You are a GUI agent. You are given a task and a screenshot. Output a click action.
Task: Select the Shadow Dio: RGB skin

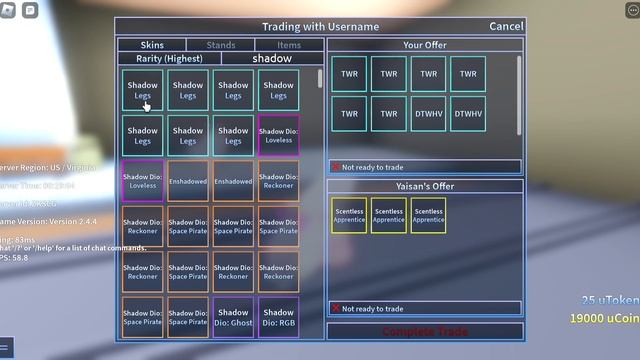coord(278,317)
